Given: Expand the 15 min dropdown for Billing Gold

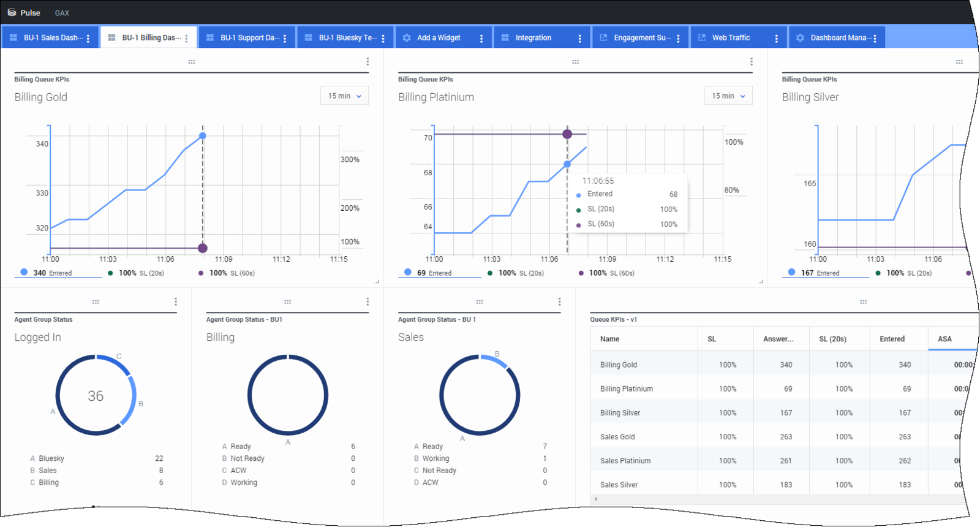Looking at the screenshot, I should pos(344,96).
